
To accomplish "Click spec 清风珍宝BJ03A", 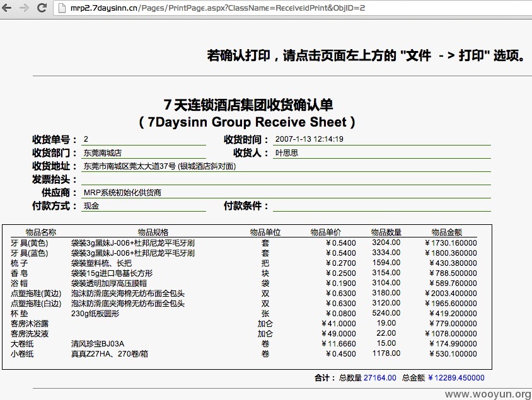I will click(98, 344).
